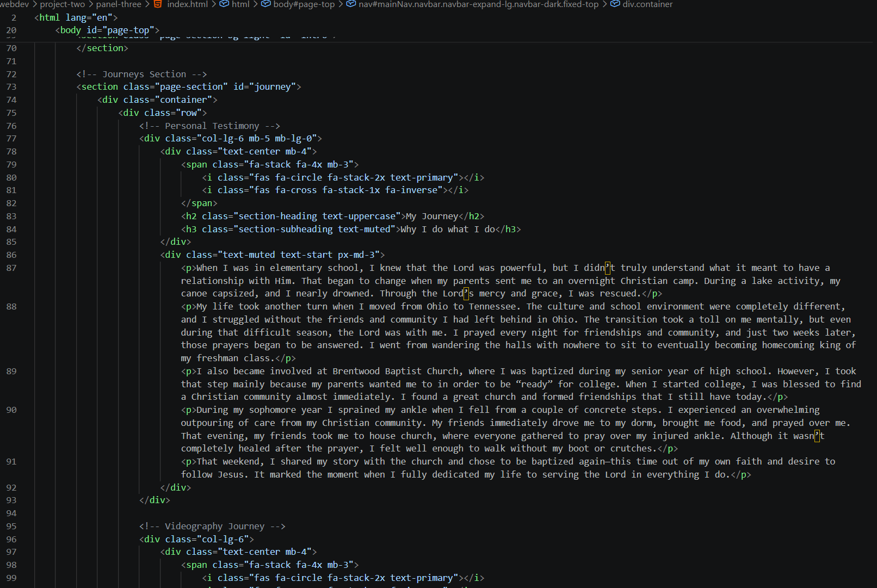
Task: Click the highlighted apostrophe in "Lord's"
Action: click(x=466, y=294)
